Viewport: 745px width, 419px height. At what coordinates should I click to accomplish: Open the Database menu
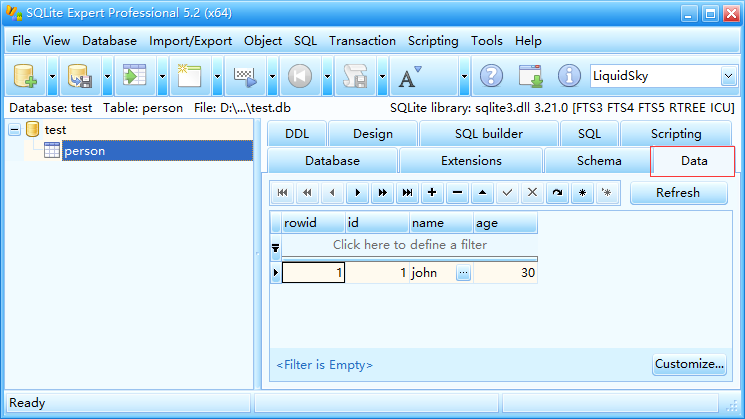109,41
